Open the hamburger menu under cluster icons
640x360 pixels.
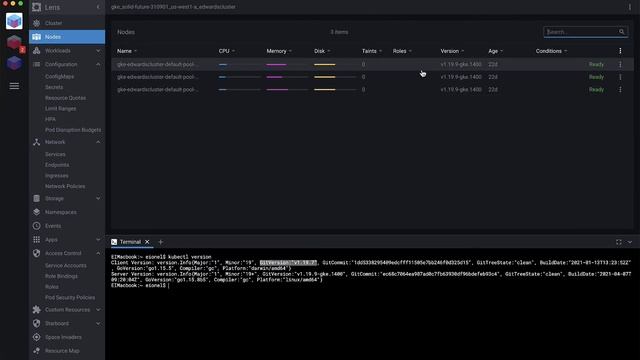click(14, 86)
